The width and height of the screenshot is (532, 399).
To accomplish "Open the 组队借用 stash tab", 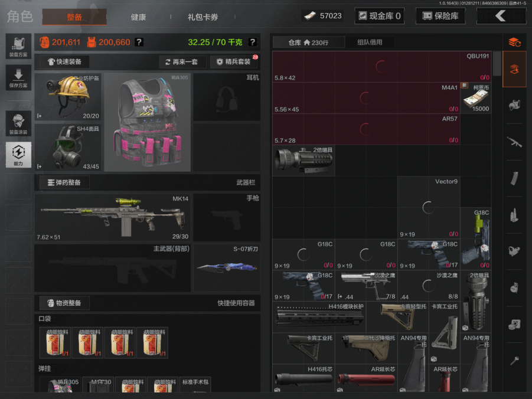I will [370, 42].
